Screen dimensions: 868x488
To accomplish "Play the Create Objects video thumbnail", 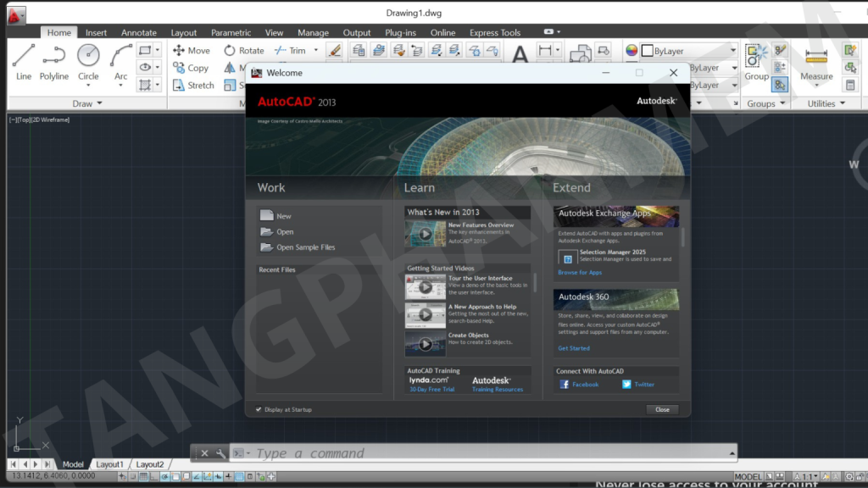I will [x=425, y=343].
